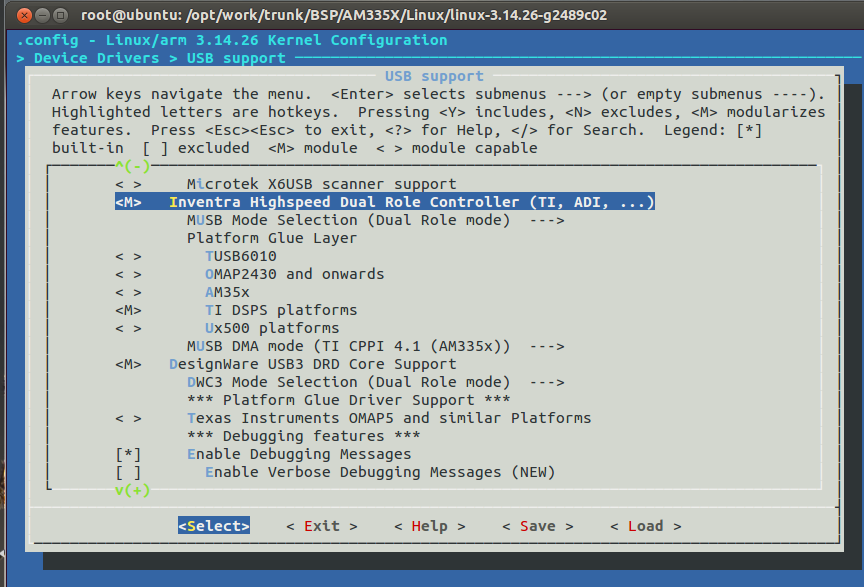The image size is (864, 587).
Task: Open MUSB DMA mode submenu
Action: tap(376, 346)
